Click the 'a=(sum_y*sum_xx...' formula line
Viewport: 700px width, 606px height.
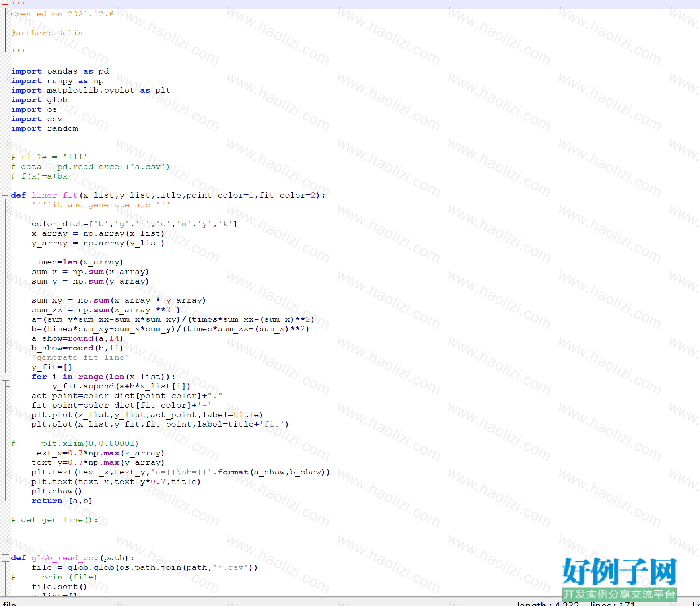tap(173, 319)
